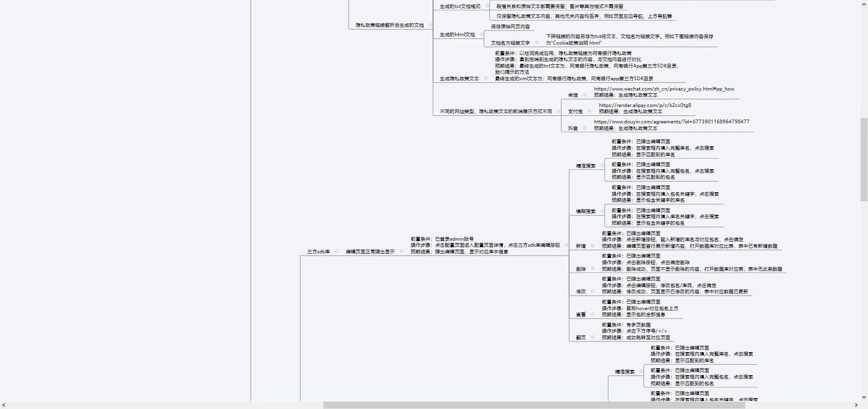The image size is (868, 409).
Task: Collapse children after the admin账号 precondition node
Action: (566, 245)
